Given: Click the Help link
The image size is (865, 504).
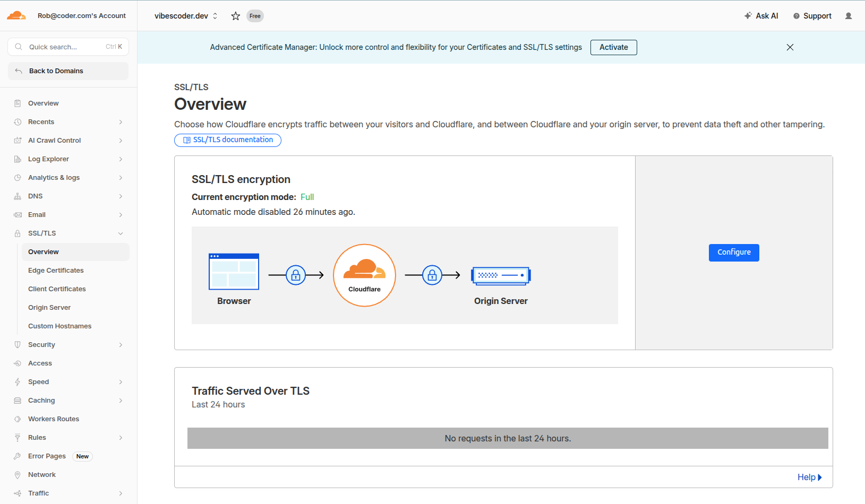Looking at the screenshot, I should 809,477.
